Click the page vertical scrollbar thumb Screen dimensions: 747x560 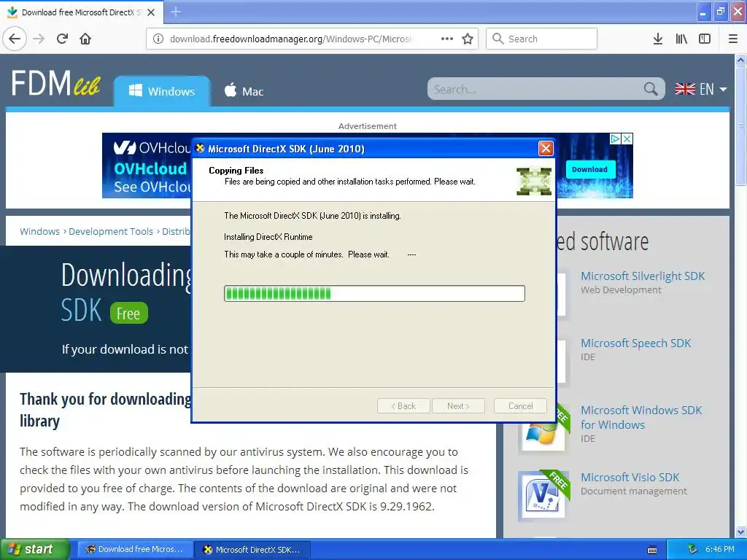click(740, 125)
